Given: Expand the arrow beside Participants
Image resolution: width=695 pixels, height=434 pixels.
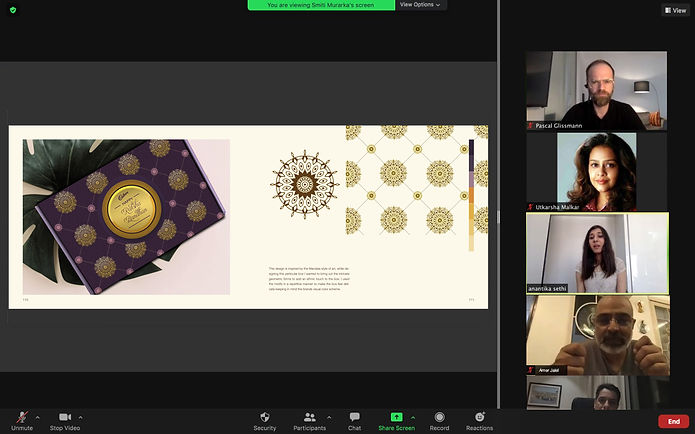Looking at the screenshot, I should click(329, 418).
